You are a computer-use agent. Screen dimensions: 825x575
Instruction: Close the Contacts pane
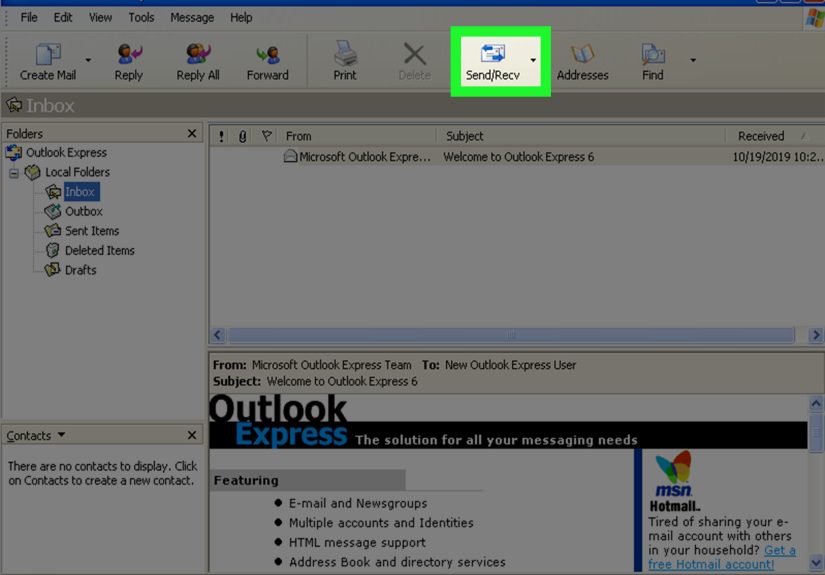pyautogui.click(x=192, y=435)
